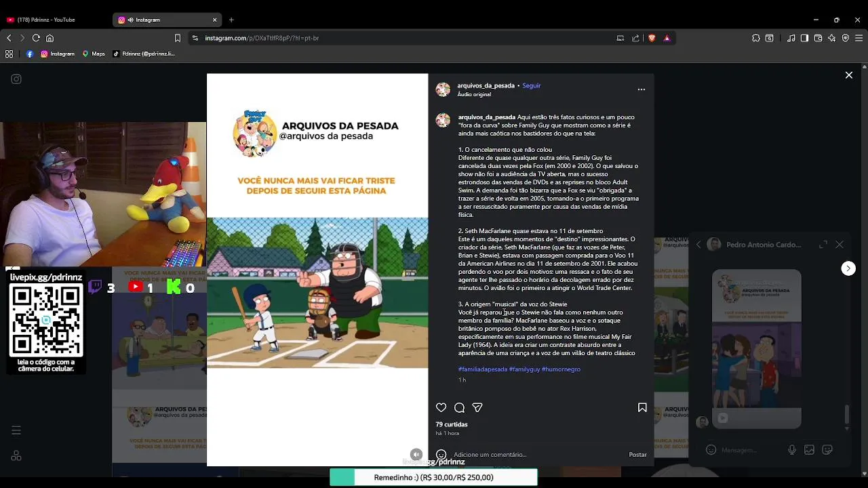868x488 pixels.
Task: Toggle the video sound speaker icon
Action: pos(416,455)
